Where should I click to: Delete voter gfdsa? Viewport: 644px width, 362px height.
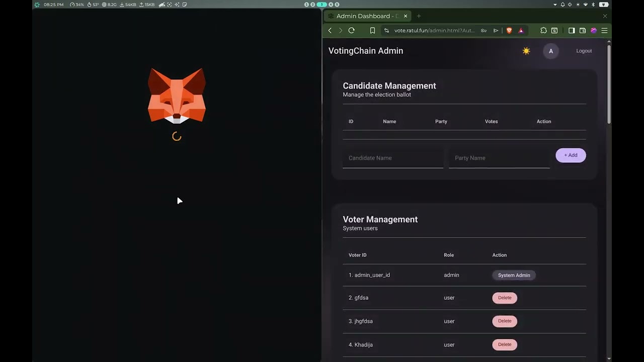505,298
